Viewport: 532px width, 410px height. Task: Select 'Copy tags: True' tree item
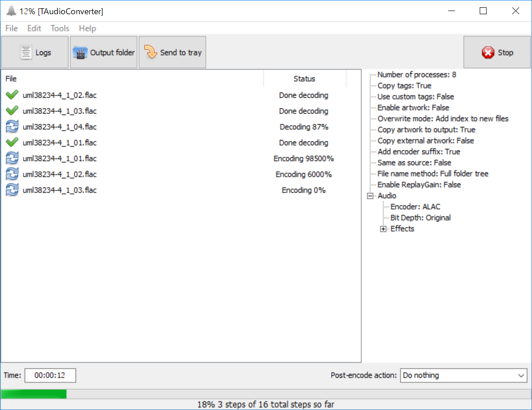pos(404,85)
